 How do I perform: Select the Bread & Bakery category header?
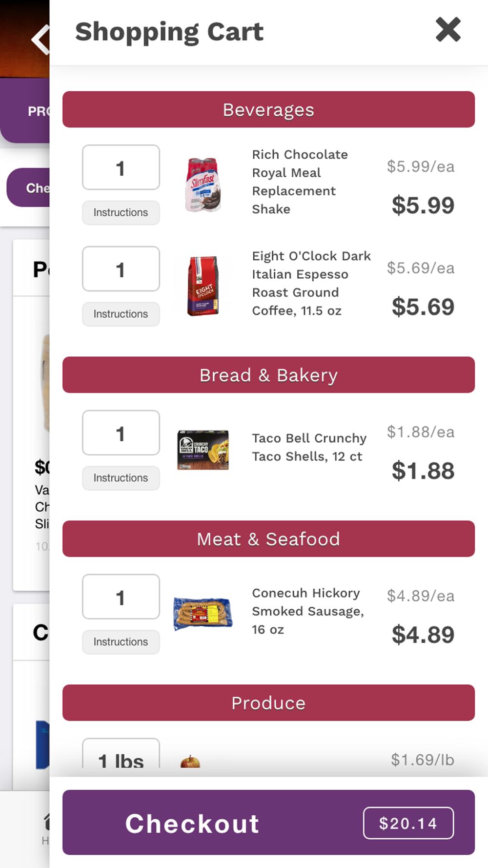coord(268,375)
